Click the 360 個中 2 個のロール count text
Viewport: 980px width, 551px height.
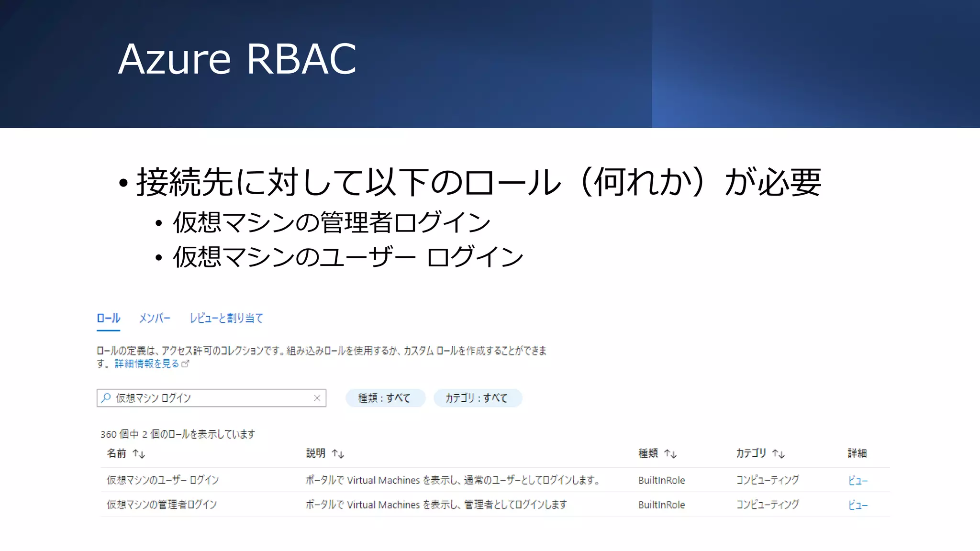(x=178, y=434)
